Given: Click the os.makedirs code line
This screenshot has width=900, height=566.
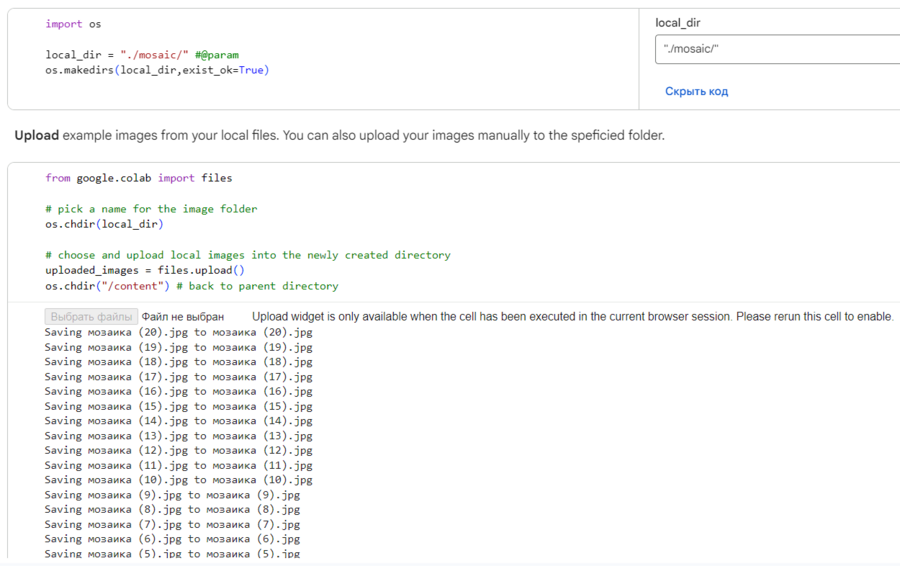Looking at the screenshot, I should [156, 70].
